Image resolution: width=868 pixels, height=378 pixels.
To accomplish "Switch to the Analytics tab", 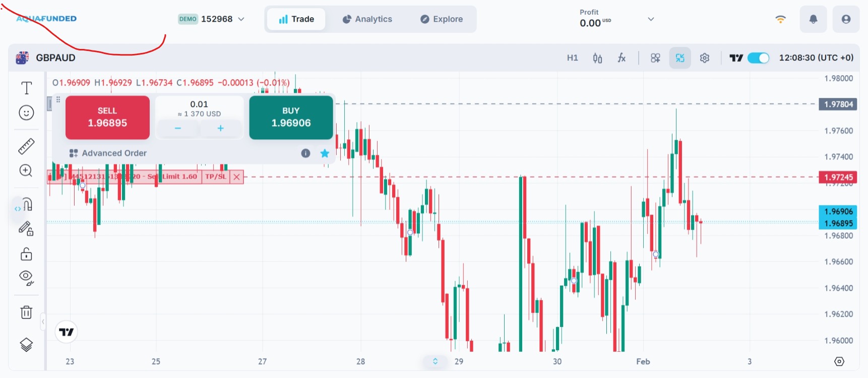I will pos(367,19).
